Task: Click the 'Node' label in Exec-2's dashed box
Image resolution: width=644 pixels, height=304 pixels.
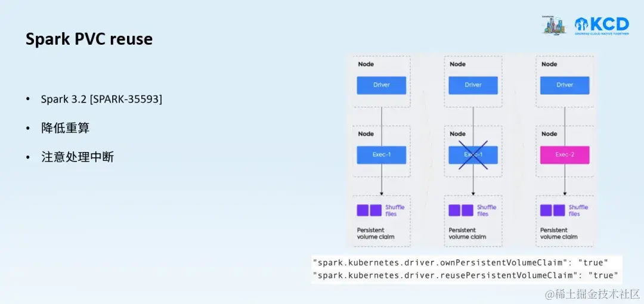Action: [x=549, y=134]
